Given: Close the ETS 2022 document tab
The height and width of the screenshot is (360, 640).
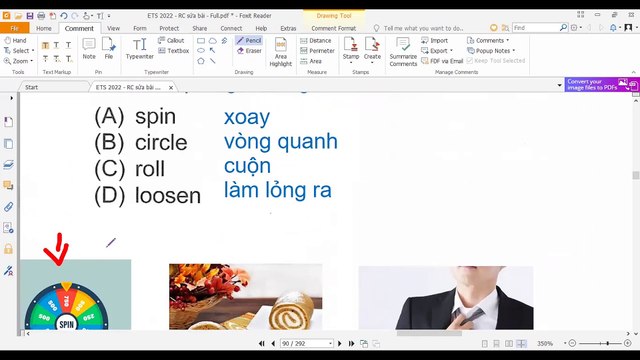Looking at the screenshot, I should pos(171,87).
